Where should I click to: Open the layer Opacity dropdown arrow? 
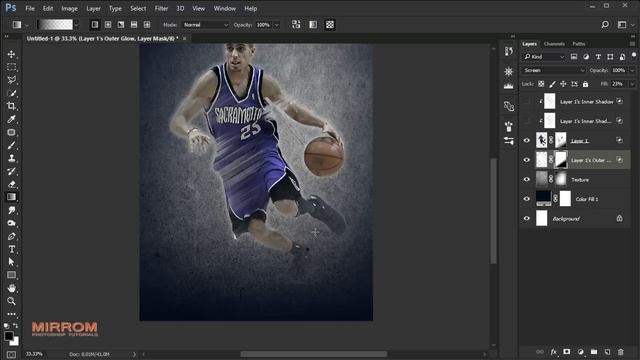[632, 71]
